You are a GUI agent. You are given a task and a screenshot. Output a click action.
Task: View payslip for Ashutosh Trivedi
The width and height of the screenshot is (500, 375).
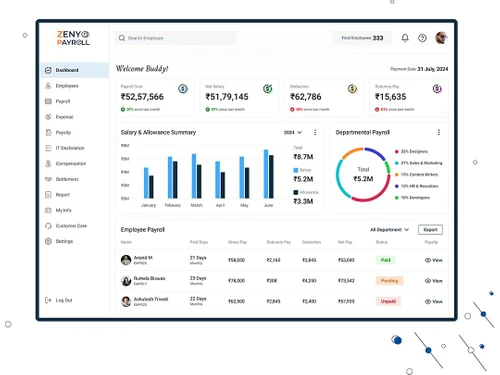click(x=434, y=301)
